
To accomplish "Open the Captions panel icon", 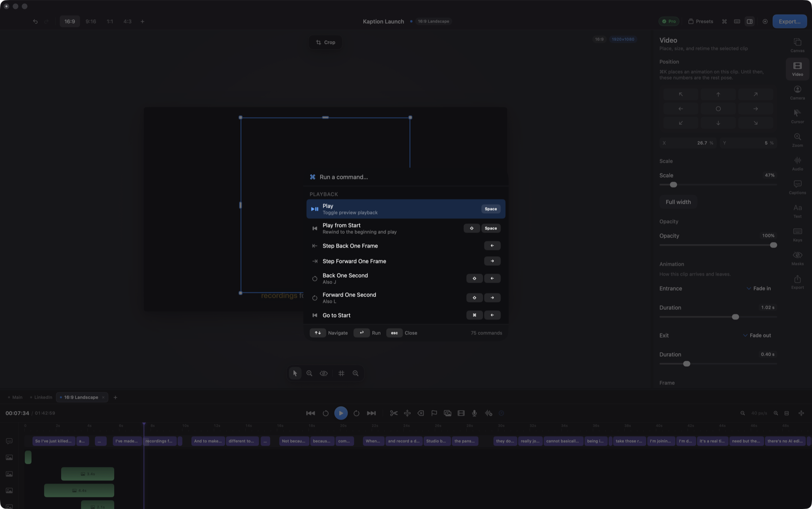I will (797, 187).
